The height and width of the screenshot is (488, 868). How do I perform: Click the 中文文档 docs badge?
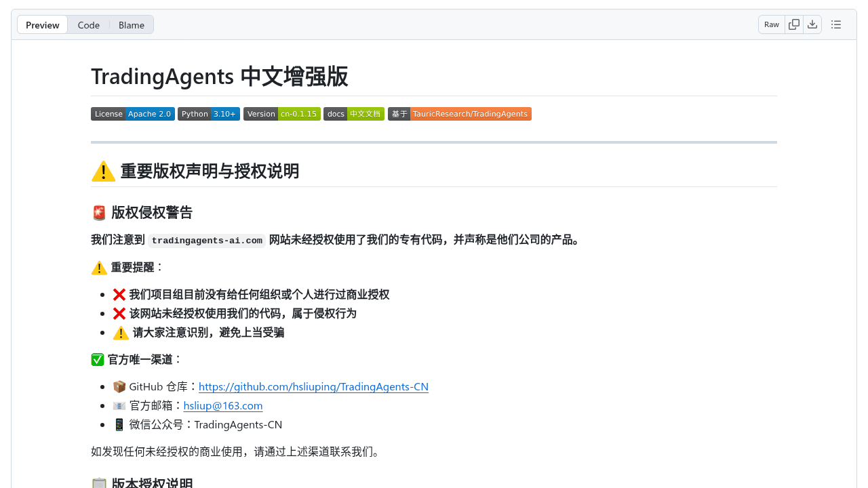tap(354, 113)
